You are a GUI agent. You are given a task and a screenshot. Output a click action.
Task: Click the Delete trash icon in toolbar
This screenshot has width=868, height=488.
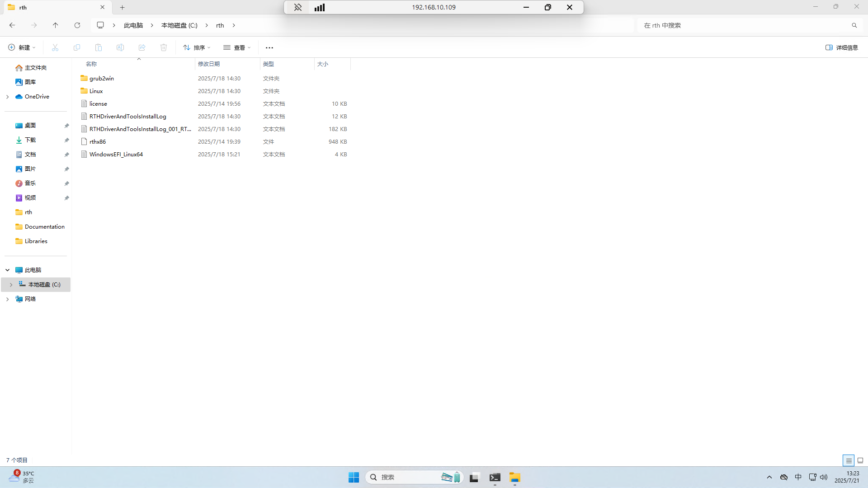(x=164, y=47)
